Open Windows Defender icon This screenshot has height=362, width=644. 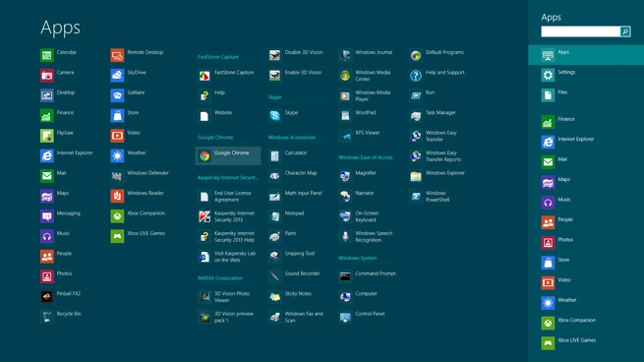click(x=117, y=176)
